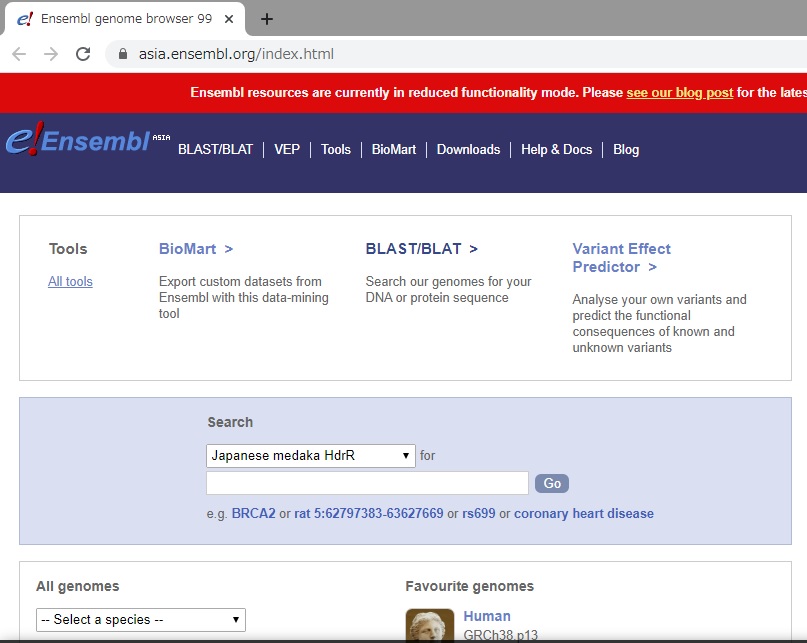Click the padlock site security icon
The height and width of the screenshot is (643, 807).
[x=124, y=54]
